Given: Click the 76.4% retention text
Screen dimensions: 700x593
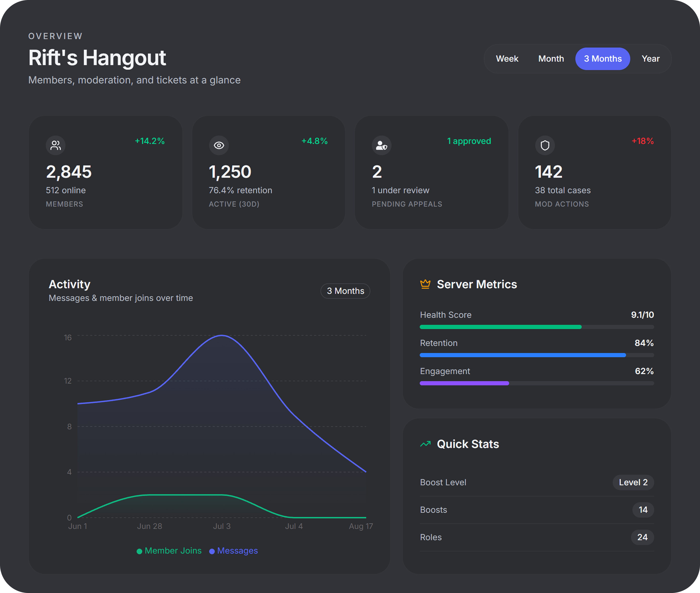Looking at the screenshot, I should [240, 190].
